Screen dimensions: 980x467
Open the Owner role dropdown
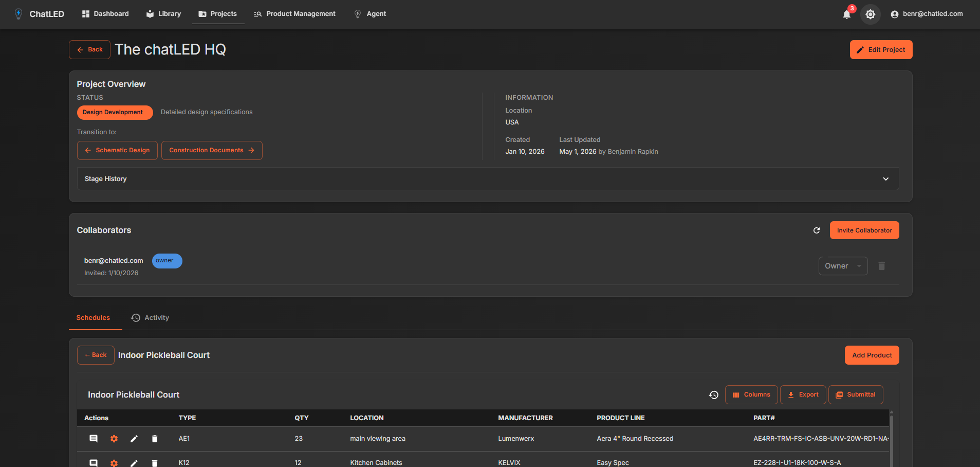click(843, 266)
